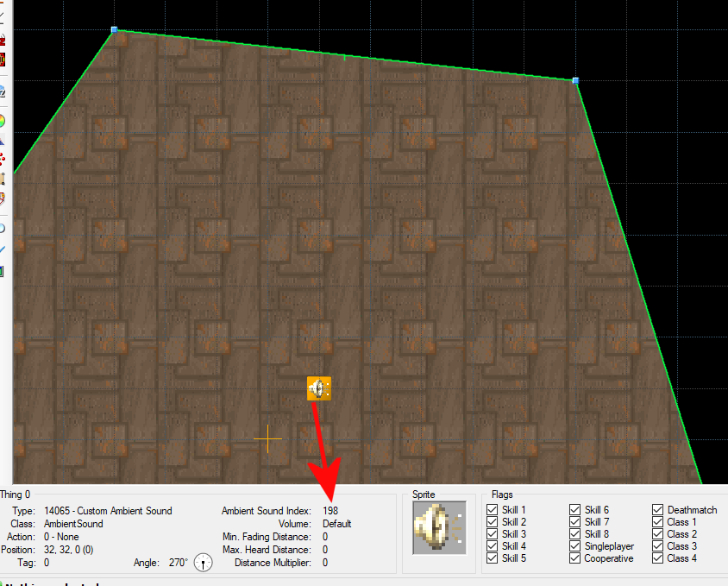Screen dimensions: 728x586
Task: Select the ambient sound speaker thing on the map
Action: (318, 388)
